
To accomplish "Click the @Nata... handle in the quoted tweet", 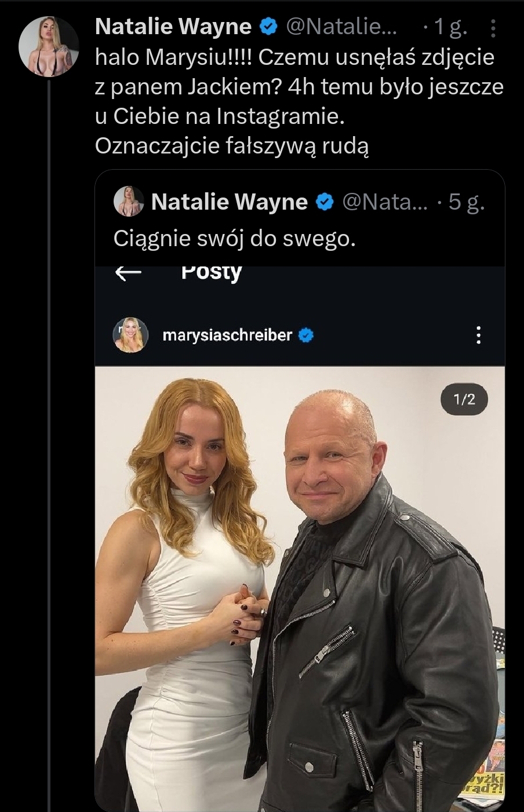I will pyautogui.click(x=385, y=202).
